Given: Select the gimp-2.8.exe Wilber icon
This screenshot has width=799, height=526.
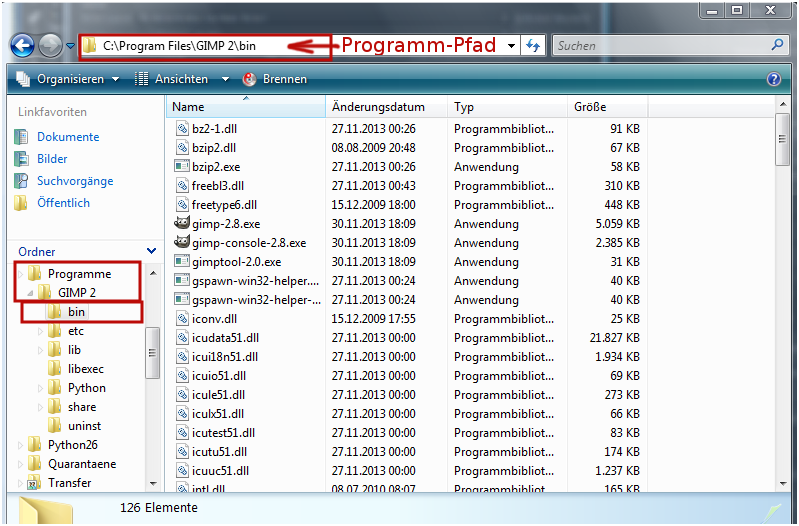Looking at the screenshot, I should [x=182, y=223].
